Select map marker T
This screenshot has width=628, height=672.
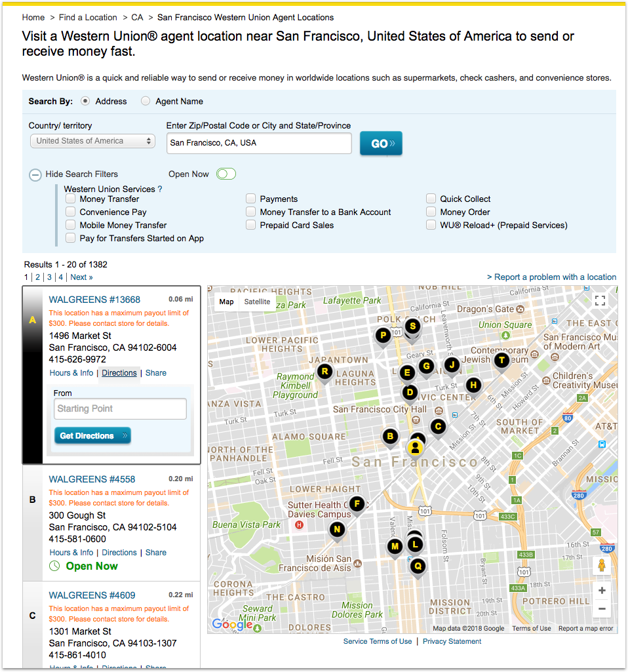coord(501,361)
